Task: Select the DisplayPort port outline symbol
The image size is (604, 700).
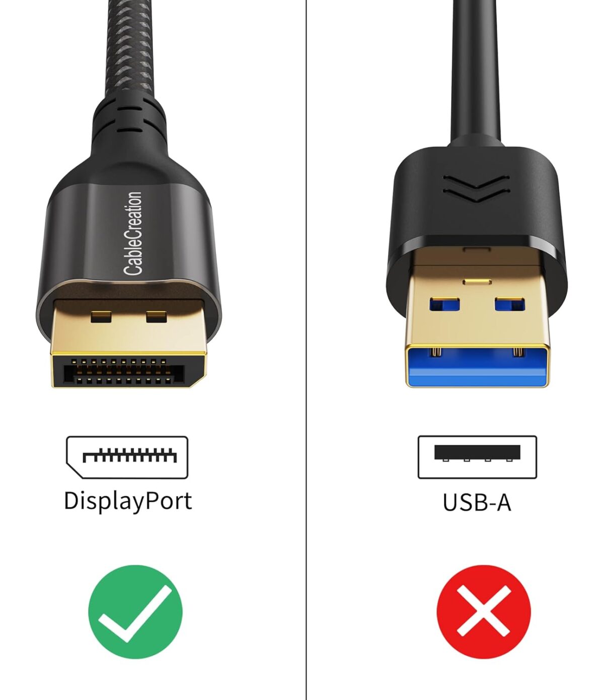Action: tap(127, 457)
